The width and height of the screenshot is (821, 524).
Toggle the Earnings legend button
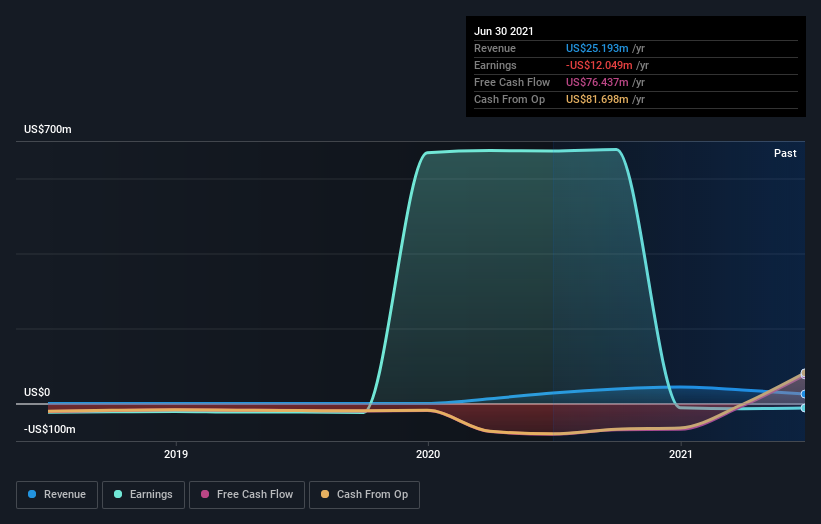pyautogui.click(x=143, y=495)
